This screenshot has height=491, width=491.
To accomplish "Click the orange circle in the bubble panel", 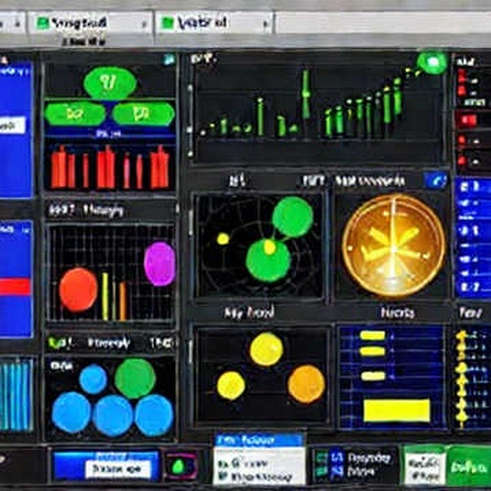I will coord(306,384).
